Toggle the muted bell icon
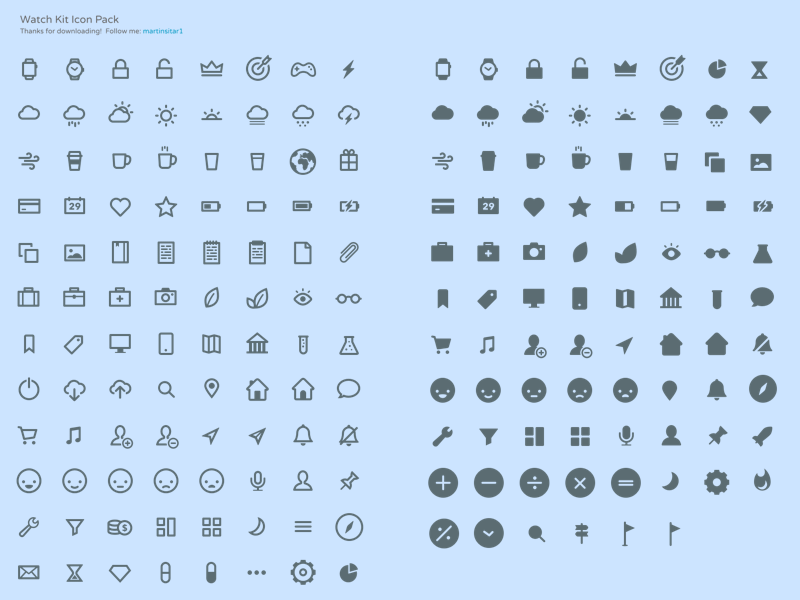800x600 pixels. coord(348,435)
